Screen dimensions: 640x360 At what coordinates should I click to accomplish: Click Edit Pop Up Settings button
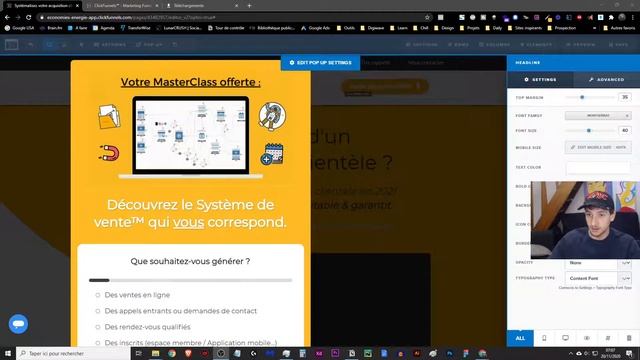[320, 63]
